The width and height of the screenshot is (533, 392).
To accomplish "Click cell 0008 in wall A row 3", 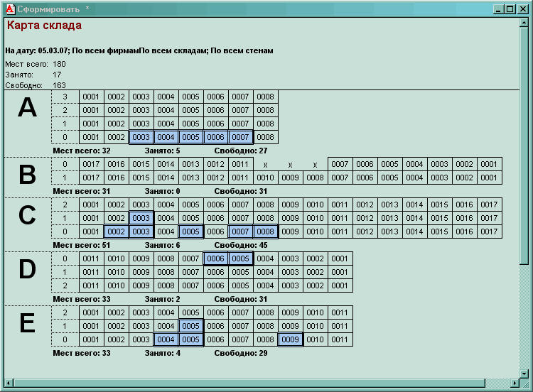I will click(266, 97).
